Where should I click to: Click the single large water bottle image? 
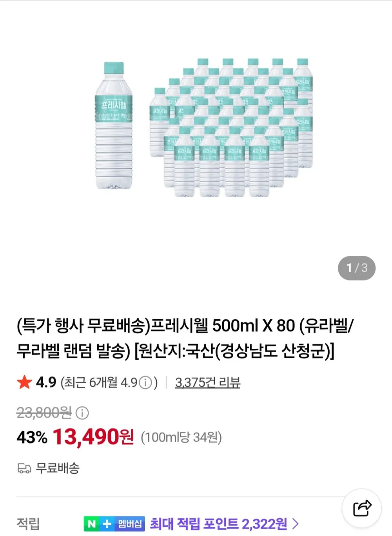coord(114,125)
